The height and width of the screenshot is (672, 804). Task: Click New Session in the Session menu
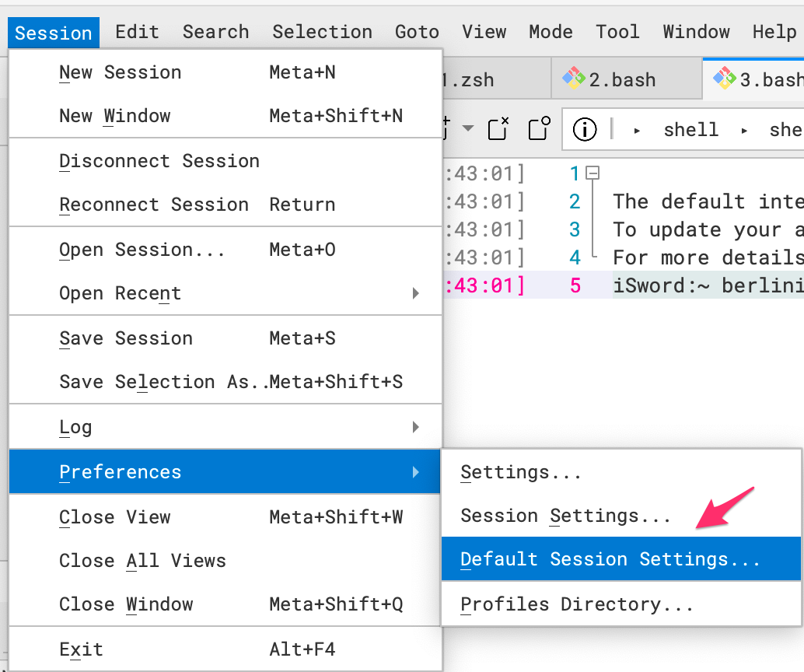tap(120, 72)
